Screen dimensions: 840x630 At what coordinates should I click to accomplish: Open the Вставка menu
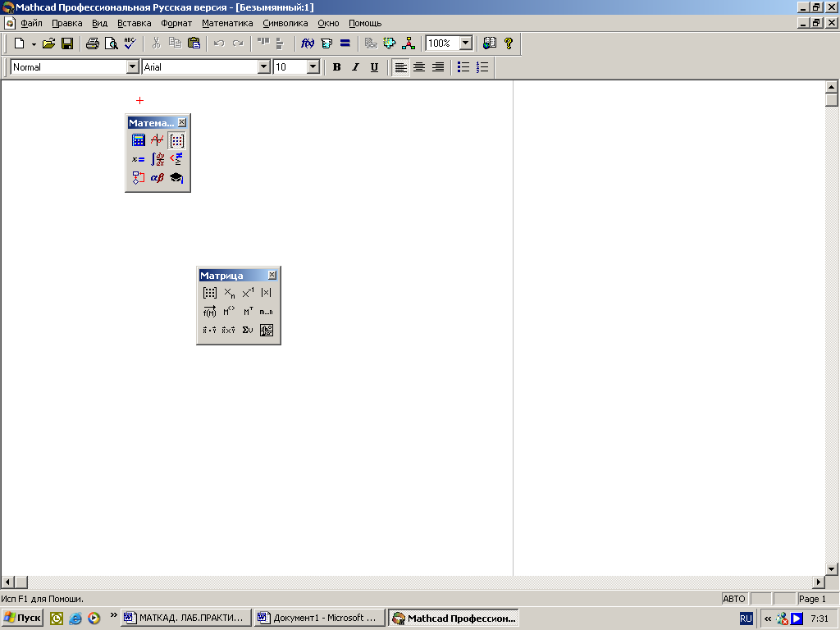pyautogui.click(x=135, y=23)
